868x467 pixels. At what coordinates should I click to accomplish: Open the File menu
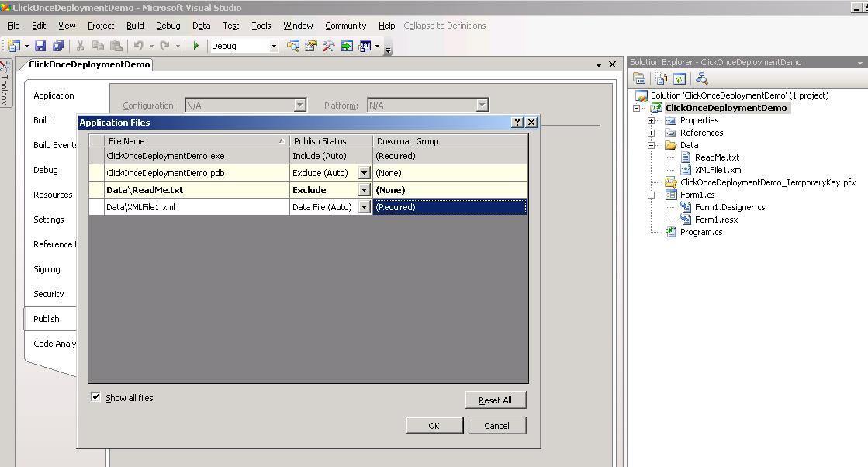click(13, 26)
